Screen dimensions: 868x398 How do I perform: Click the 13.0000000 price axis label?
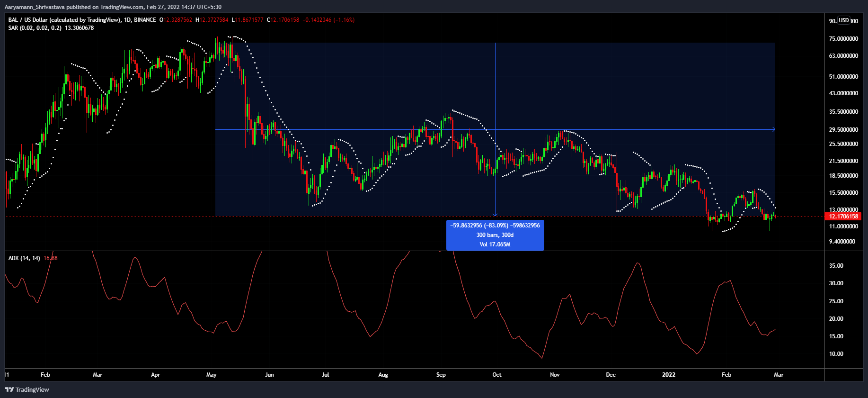pos(843,210)
